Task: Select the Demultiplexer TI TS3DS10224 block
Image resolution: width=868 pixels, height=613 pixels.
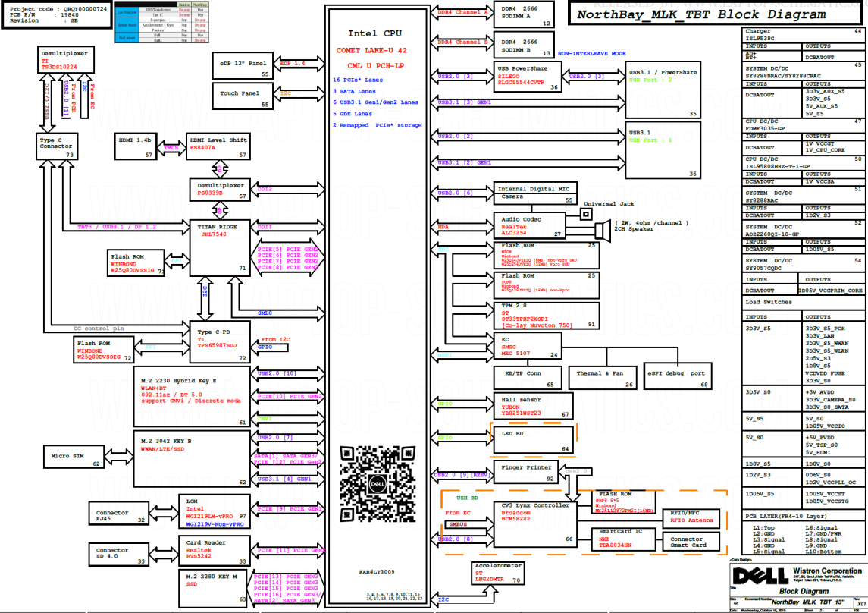Action: point(65,59)
